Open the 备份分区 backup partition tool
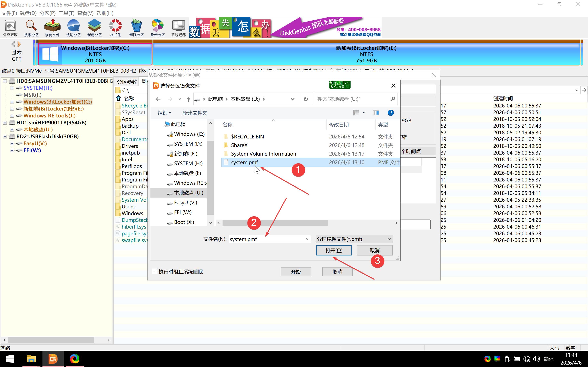 point(157,28)
